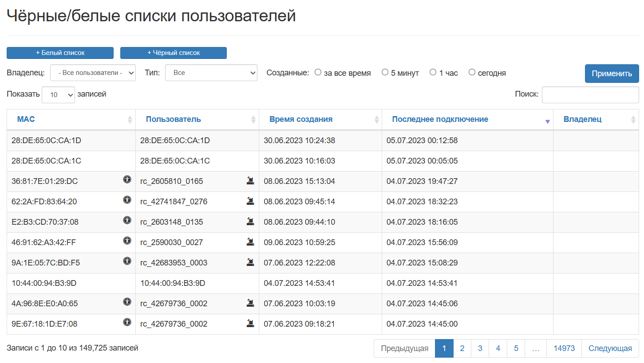Click accessibility icon beside MAC E2:B3:CD:70:37:08
The height and width of the screenshot is (363, 644).
pos(127,220)
